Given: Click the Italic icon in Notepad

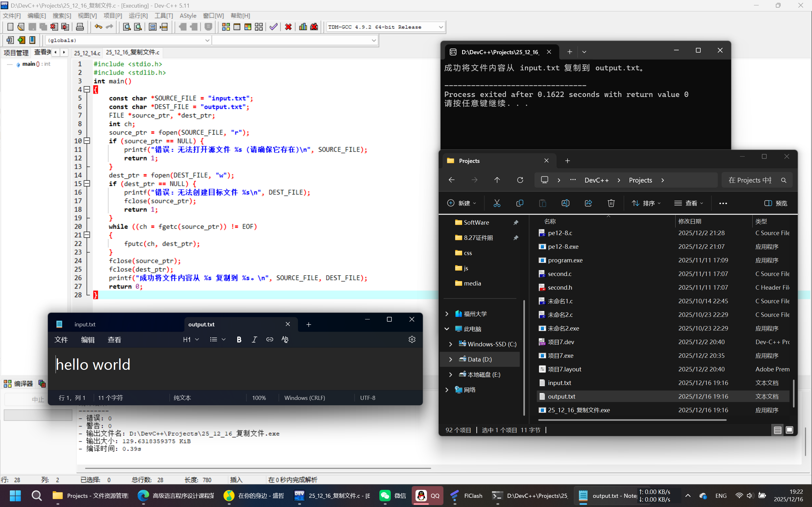Looking at the screenshot, I should point(254,339).
